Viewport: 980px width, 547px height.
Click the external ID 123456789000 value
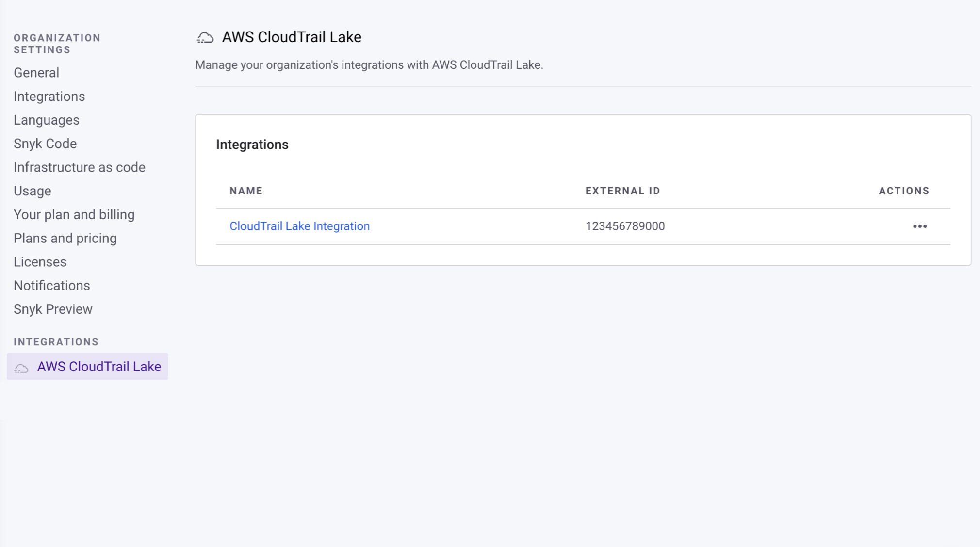point(625,226)
